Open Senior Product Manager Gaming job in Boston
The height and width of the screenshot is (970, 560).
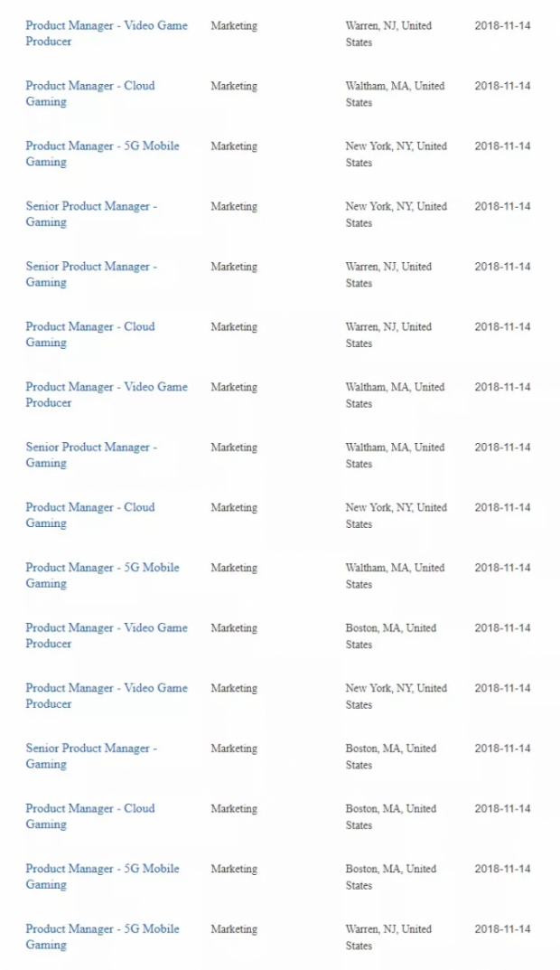pos(91,756)
